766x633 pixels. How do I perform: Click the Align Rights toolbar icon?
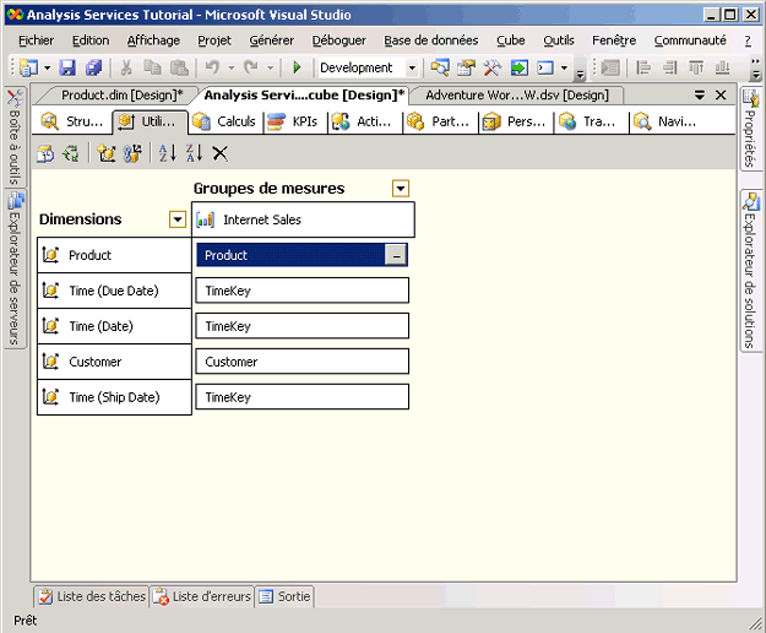tap(670, 67)
